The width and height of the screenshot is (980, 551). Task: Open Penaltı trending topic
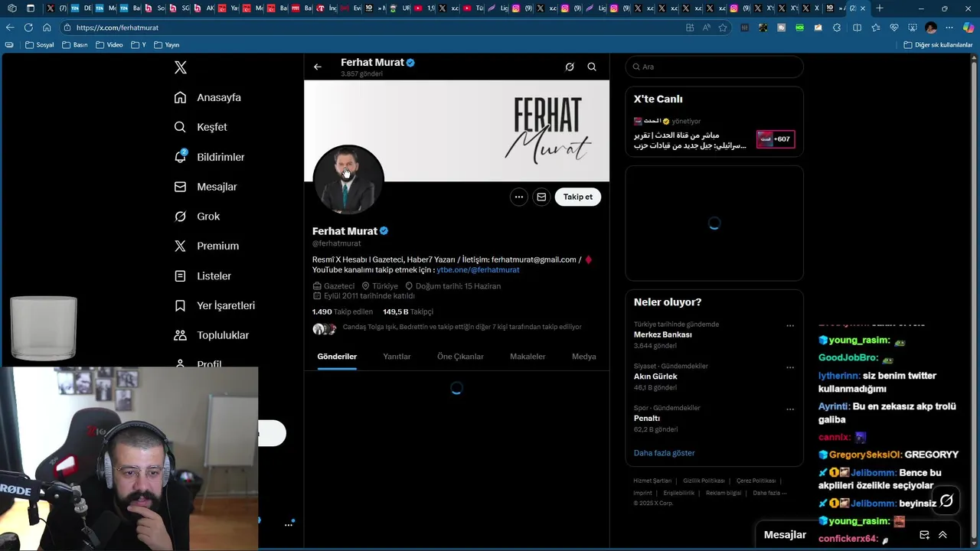pos(647,419)
